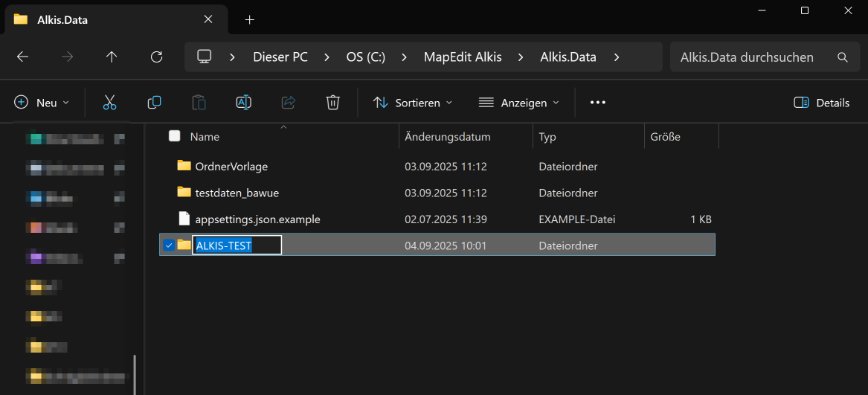
Task: Click MapEdit Alkis in breadcrumb path
Action: click(462, 57)
